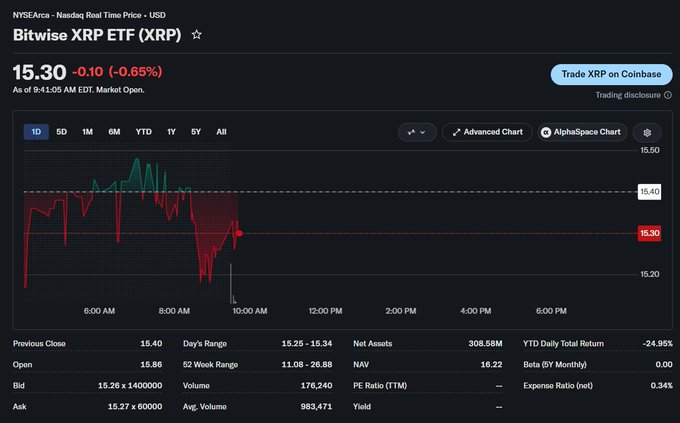Click Trade XRP on Coinbase button
680x423 pixels.
(611, 74)
